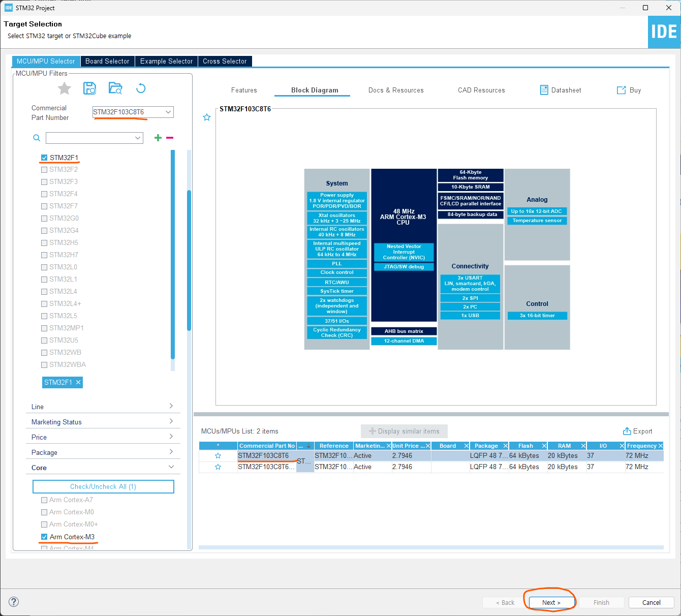Screen dimensions: 681x616
Task: Star the first STM32F103C8T6 list row
Action: [x=218, y=456]
